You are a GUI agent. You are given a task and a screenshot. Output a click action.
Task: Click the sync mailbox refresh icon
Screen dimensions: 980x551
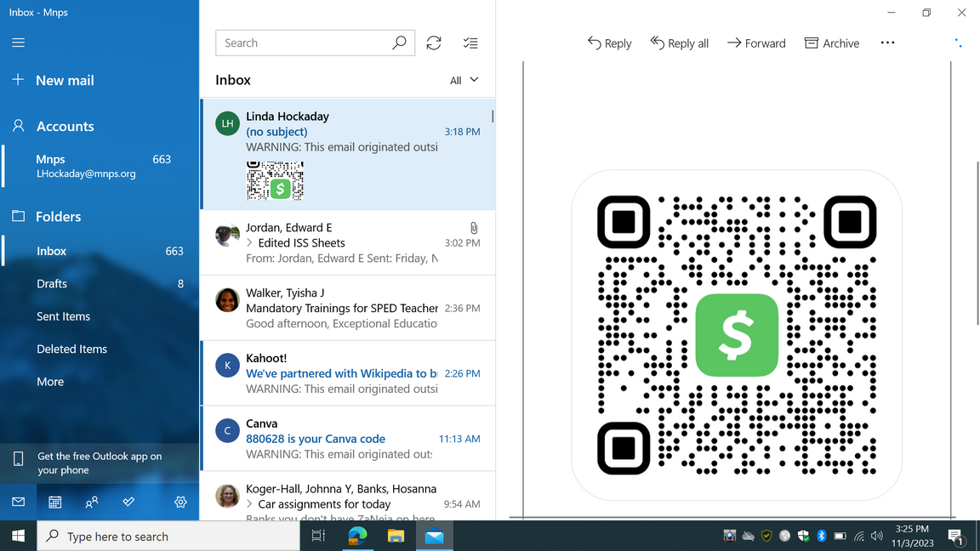tap(434, 43)
